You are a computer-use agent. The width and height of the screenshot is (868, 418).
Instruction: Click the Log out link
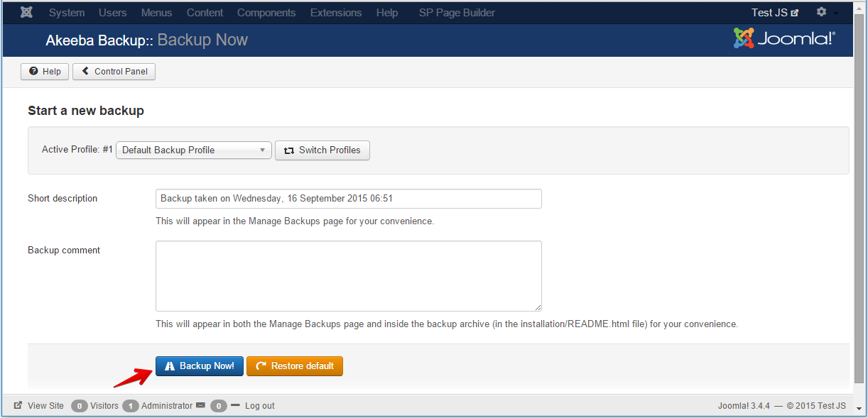pos(259,406)
